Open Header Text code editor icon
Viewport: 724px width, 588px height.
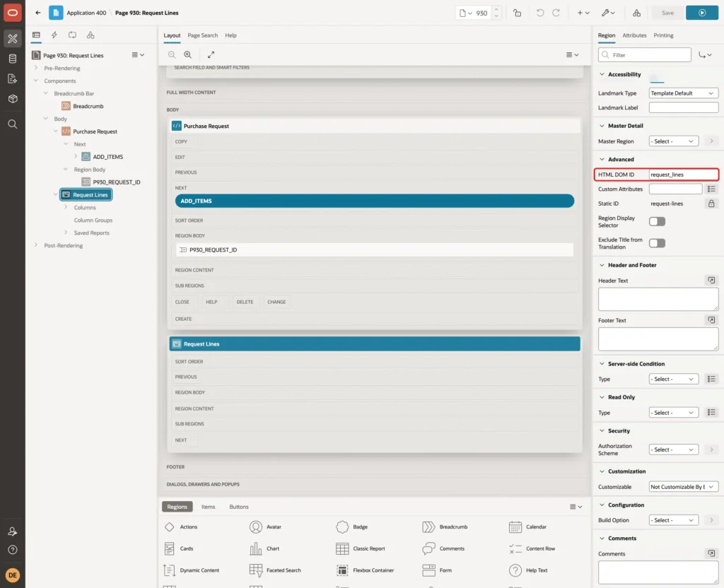coord(711,280)
